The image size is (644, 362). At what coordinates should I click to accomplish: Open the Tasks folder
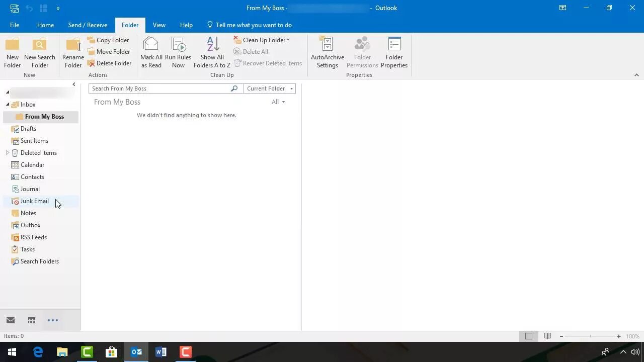point(27,249)
